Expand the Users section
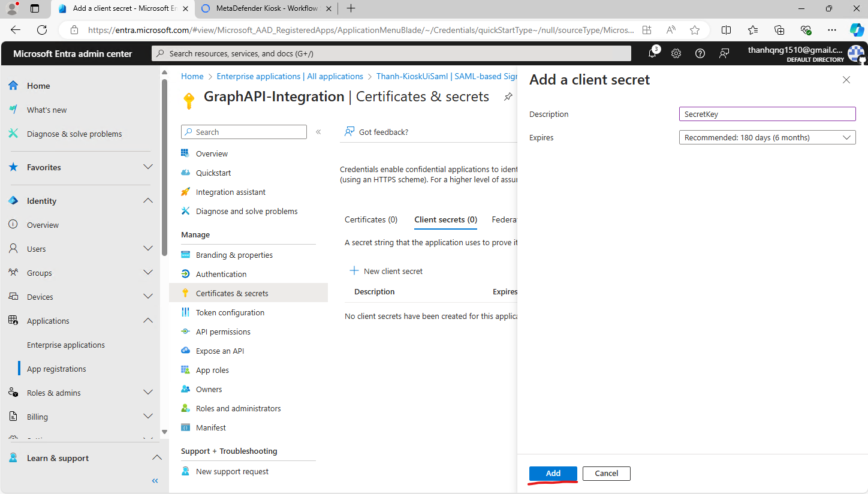This screenshot has width=868, height=494. coord(148,248)
